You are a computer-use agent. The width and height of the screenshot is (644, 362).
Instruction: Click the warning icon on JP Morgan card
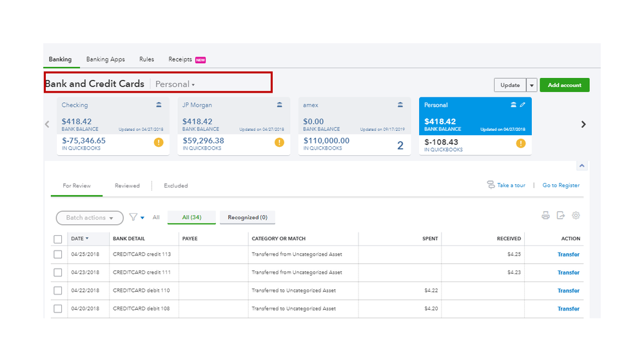tap(279, 142)
